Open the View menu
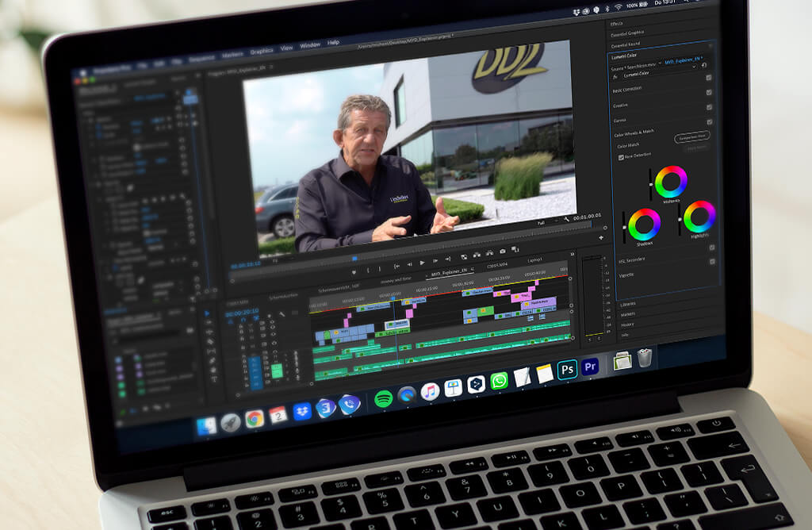This screenshot has height=530, width=812. (286, 48)
